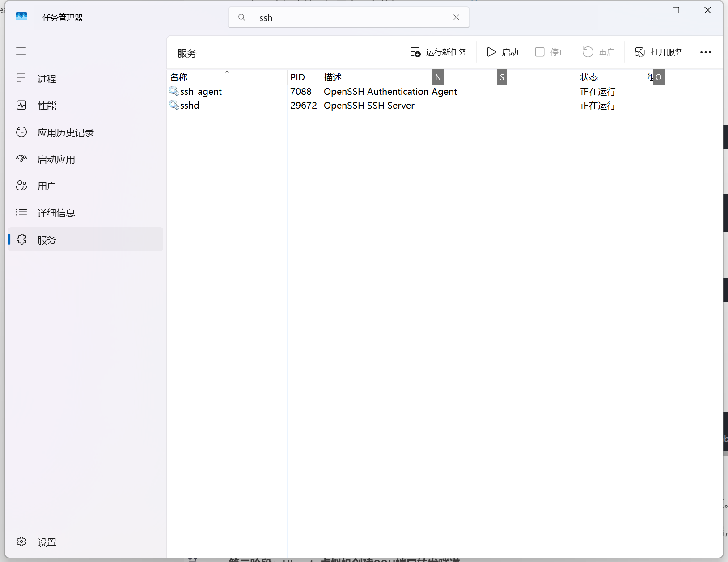The image size is (728, 562).
Task: Go to 进程 processes page
Action: point(85,79)
